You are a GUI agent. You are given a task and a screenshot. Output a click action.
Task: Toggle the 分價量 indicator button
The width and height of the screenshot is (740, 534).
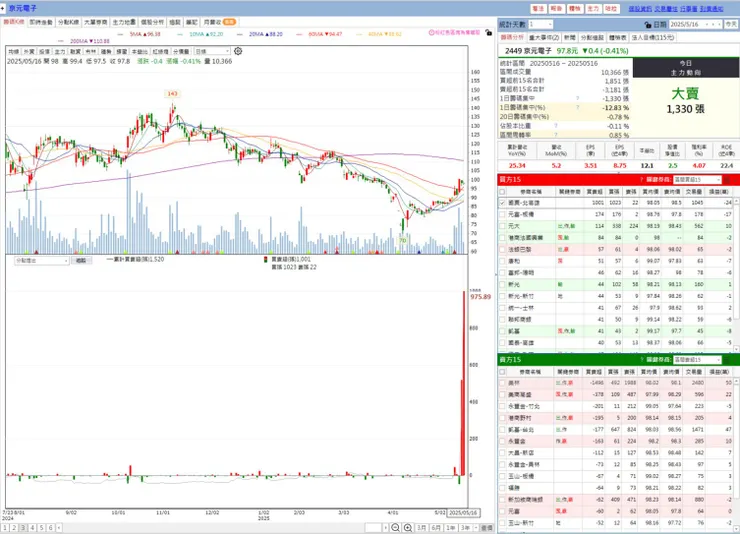(x=182, y=51)
